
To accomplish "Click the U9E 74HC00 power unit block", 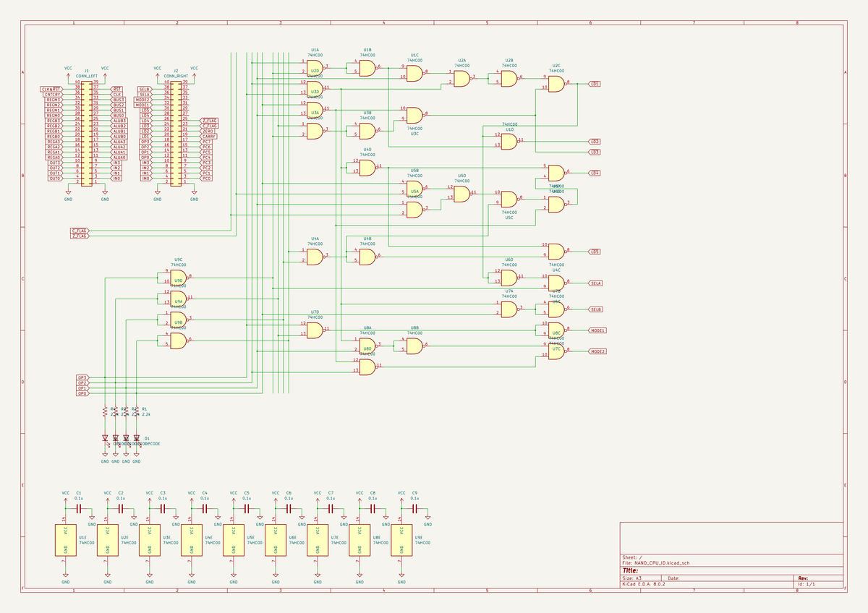I will pyautogui.click(x=401, y=540).
